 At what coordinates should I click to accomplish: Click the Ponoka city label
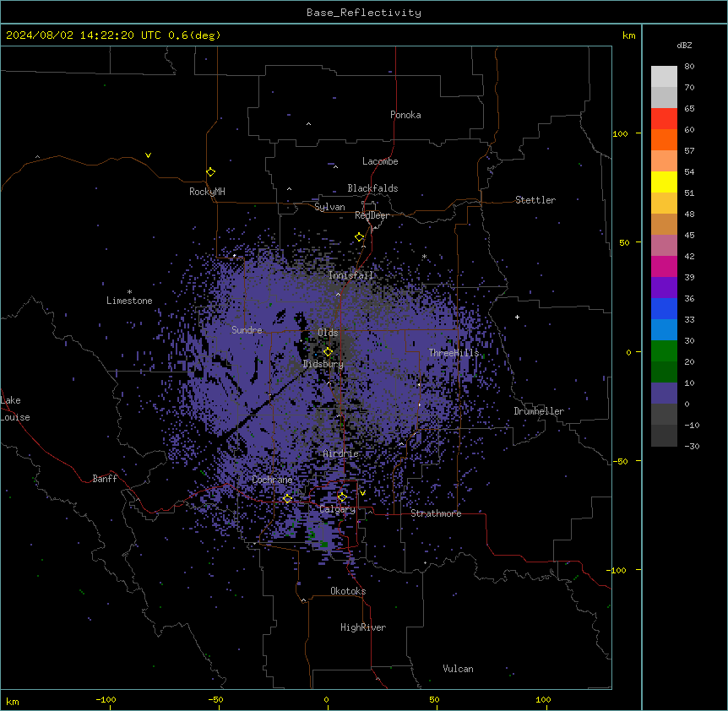click(x=405, y=115)
